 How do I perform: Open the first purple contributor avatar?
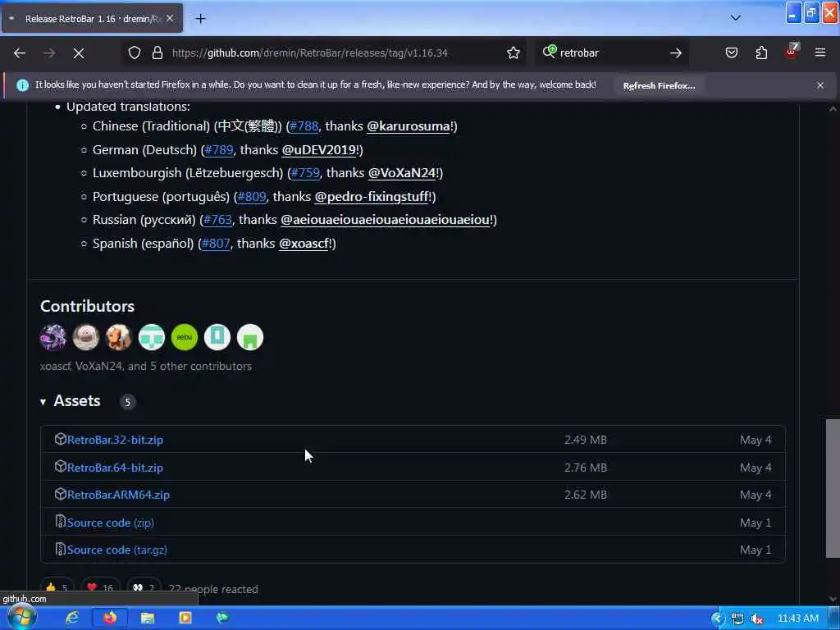click(x=53, y=337)
